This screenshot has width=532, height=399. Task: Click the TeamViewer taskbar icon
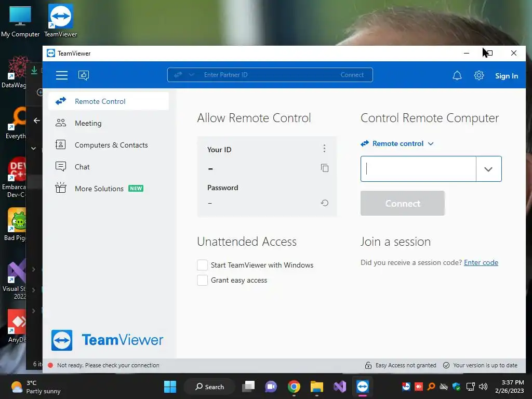click(362, 387)
